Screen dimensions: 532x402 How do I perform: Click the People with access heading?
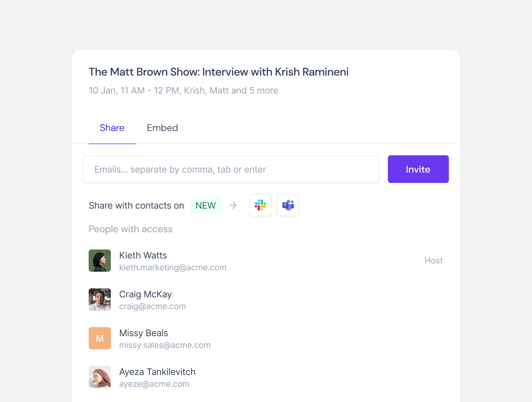tap(131, 229)
